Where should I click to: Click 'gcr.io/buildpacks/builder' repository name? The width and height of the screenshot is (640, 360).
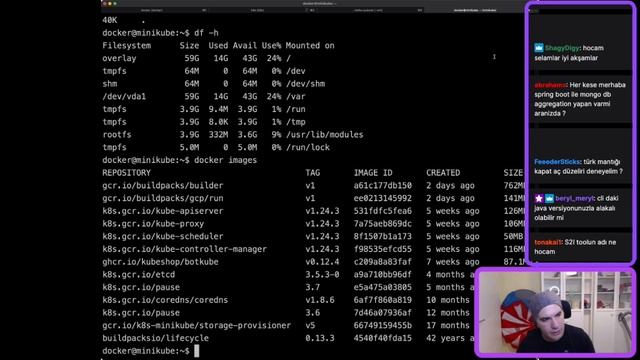click(162, 186)
